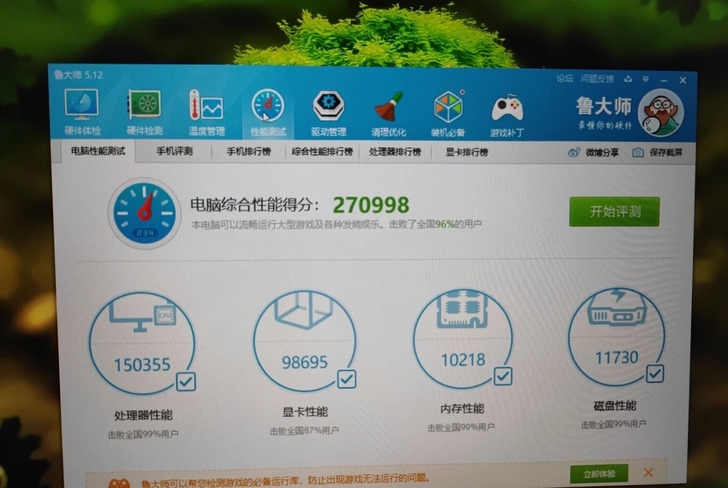Click the overall score 270998
728x488 pixels.
371,205
